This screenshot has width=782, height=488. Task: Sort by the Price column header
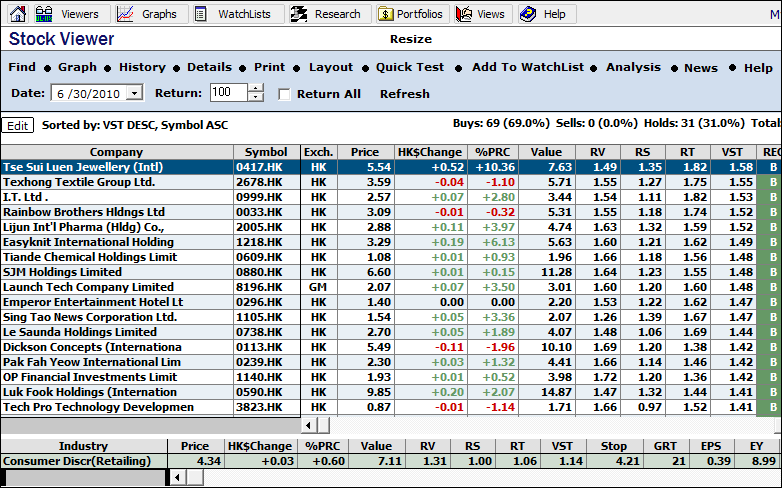364,152
